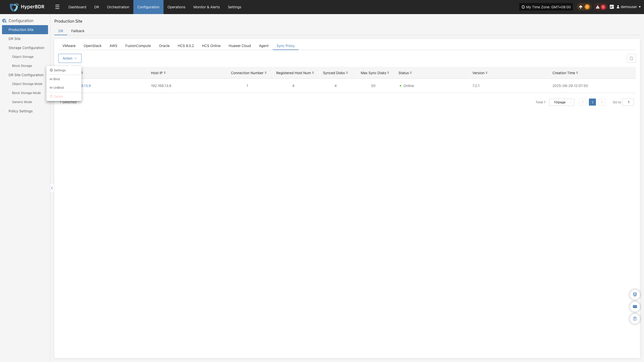Select the Oracle platform tab
Viewport: 644px width, 362px height.
pyautogui.click(x=164, y=46)
